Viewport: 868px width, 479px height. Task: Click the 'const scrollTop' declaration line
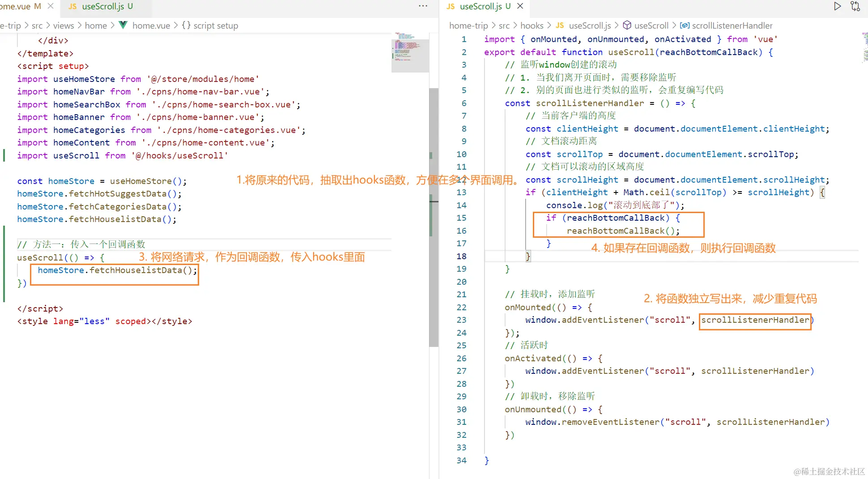[662, 154]
